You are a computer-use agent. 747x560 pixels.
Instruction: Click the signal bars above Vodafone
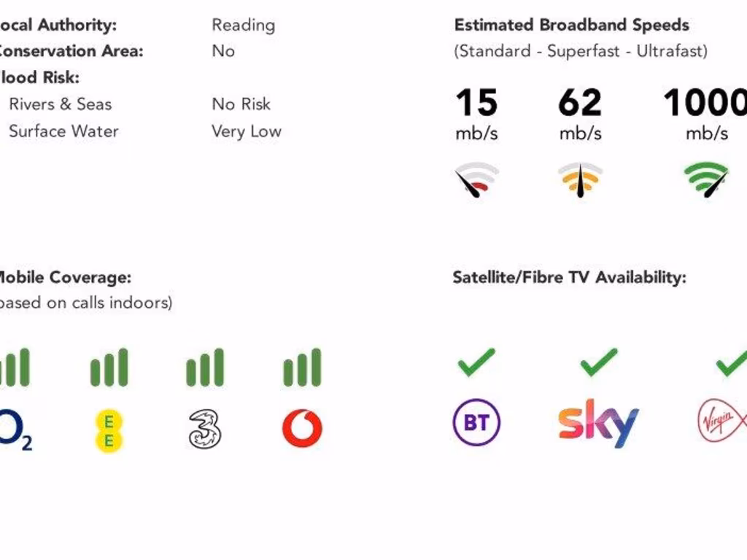click(302, 367)
